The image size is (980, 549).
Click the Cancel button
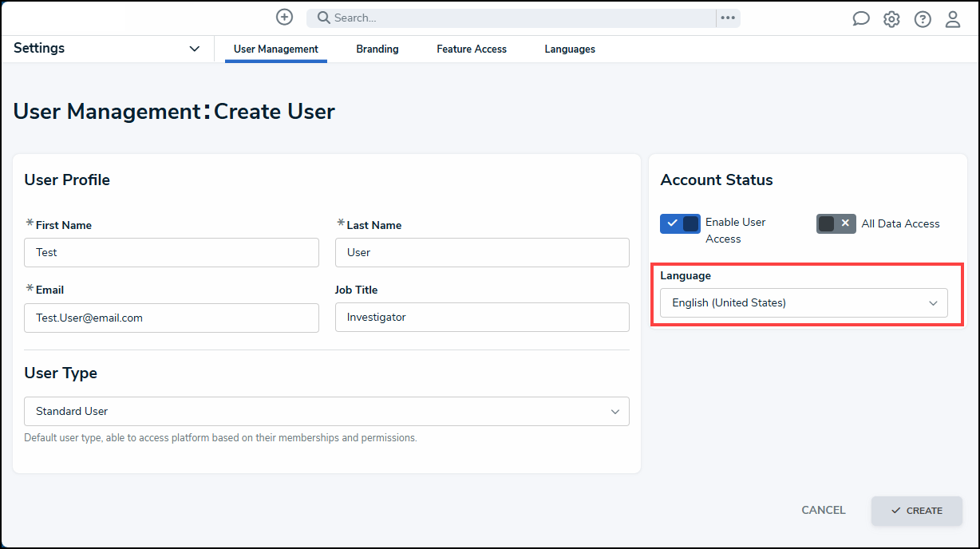click(x=824, y=511)
